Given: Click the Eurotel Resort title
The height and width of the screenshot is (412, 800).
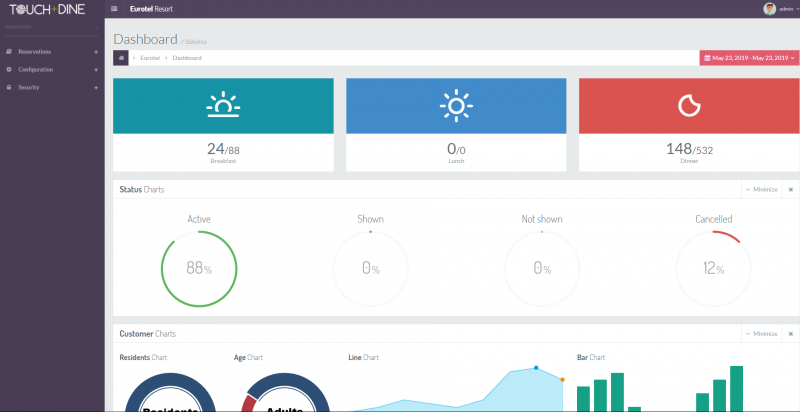Looking at the screenshot, I should point(152,9).
